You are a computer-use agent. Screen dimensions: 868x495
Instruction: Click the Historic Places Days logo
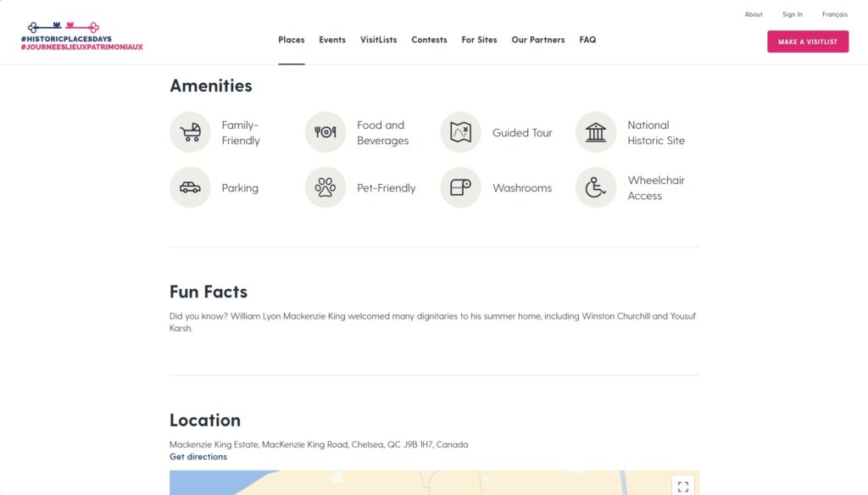[82, 36]
